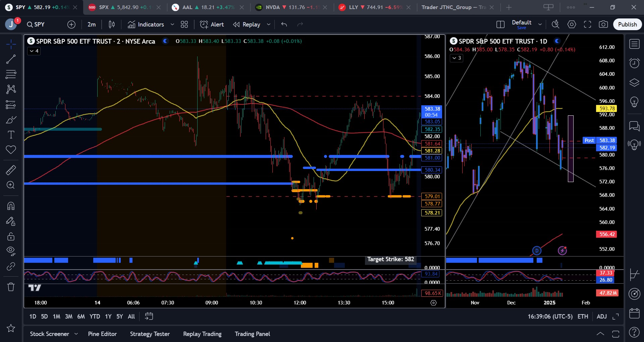This screenshot has height=342, width=644.
Task: Open chart settings hexagon icon
Action: pos(572,24)
